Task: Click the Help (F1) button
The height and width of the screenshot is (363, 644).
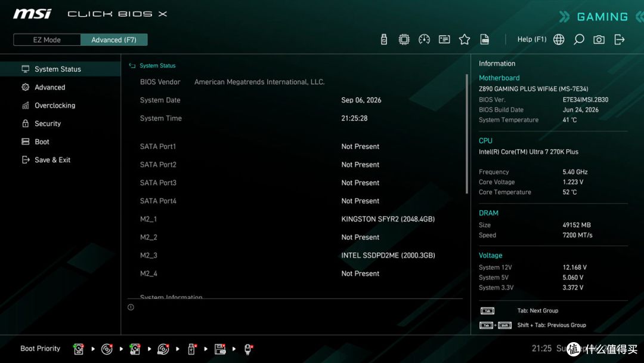Action: [531, 39]
